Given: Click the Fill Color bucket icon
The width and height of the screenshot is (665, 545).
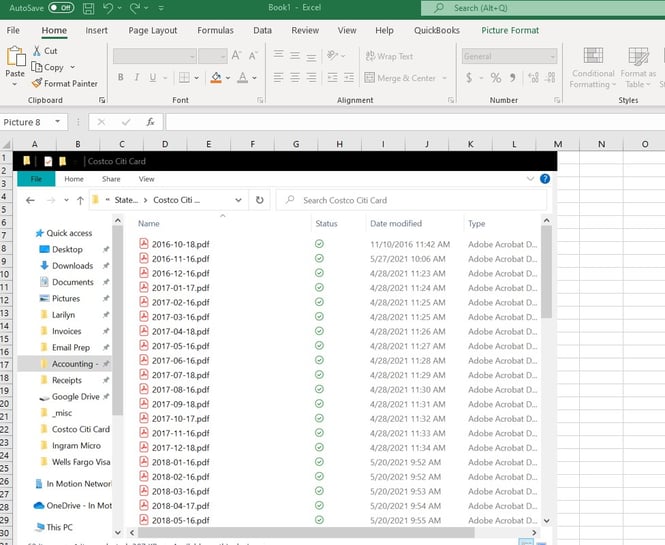Looking at the screenshot, I should (216, 78).
